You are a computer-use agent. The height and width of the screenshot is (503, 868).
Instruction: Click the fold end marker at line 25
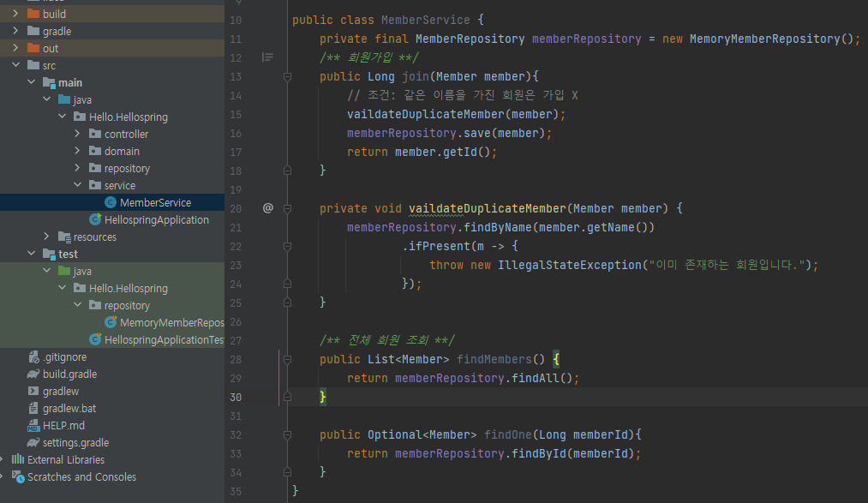point(287,302)
